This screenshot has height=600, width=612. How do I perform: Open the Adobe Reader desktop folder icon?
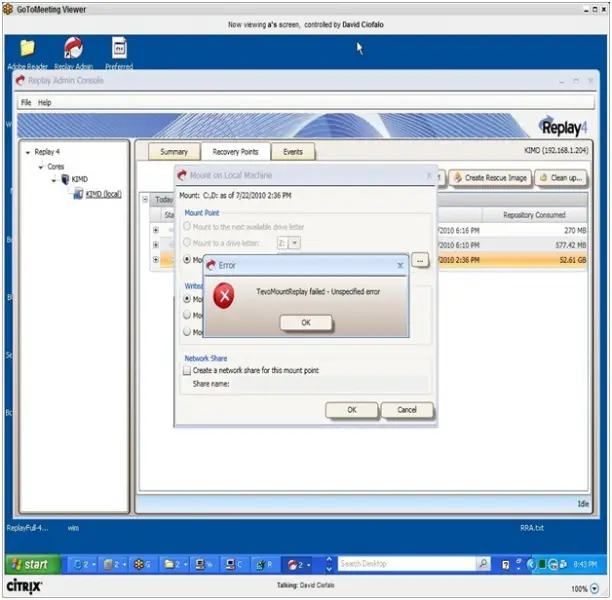point(27,48)
